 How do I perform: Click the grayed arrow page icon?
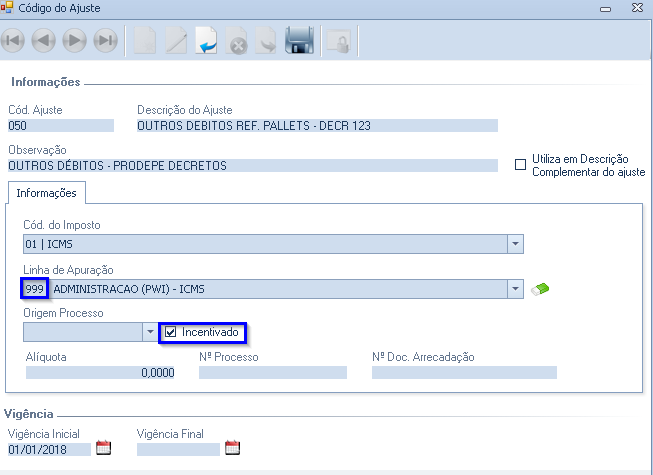(266, 40)
